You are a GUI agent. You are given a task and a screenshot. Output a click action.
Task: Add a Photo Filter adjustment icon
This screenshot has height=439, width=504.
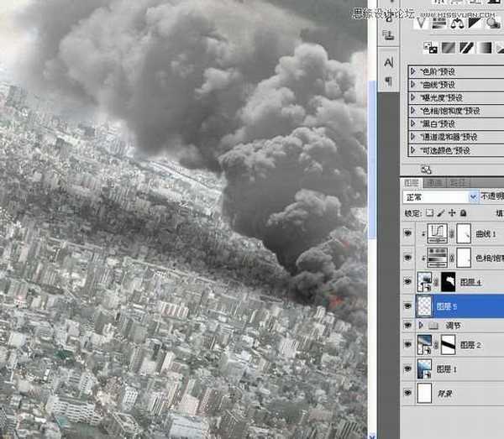492,24
